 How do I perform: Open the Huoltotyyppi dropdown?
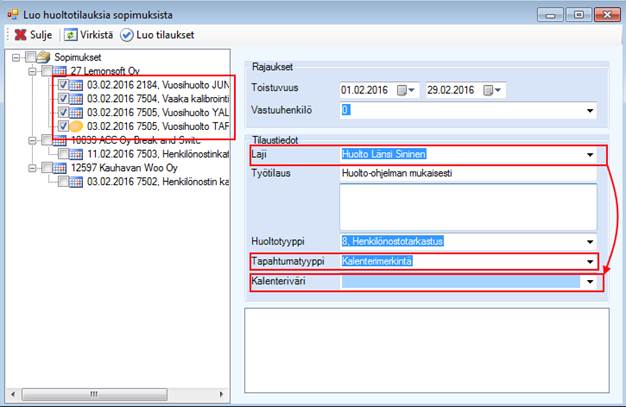[590, 241]
